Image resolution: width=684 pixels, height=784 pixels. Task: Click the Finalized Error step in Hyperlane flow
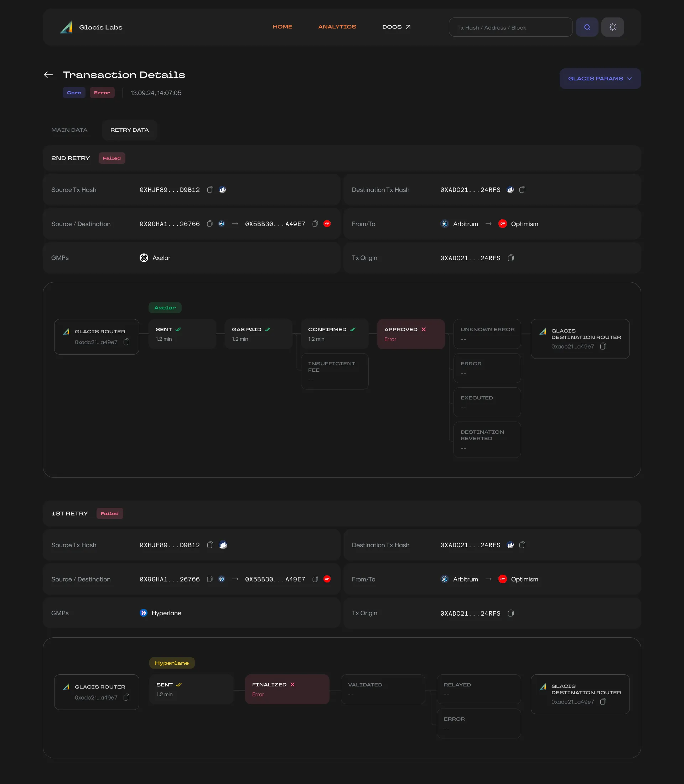point(287,689)
